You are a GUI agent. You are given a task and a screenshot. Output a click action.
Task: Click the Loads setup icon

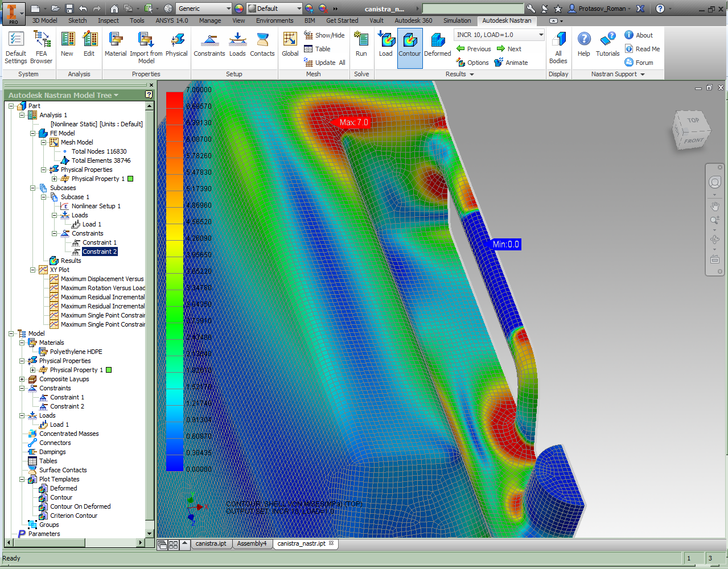pyautogui.click(x=237, y=44)
